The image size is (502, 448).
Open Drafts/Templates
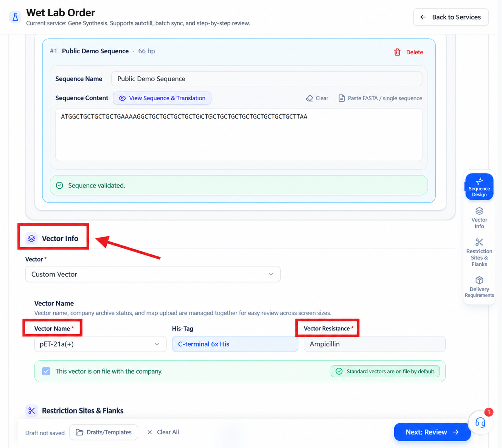tap(104, 432)
